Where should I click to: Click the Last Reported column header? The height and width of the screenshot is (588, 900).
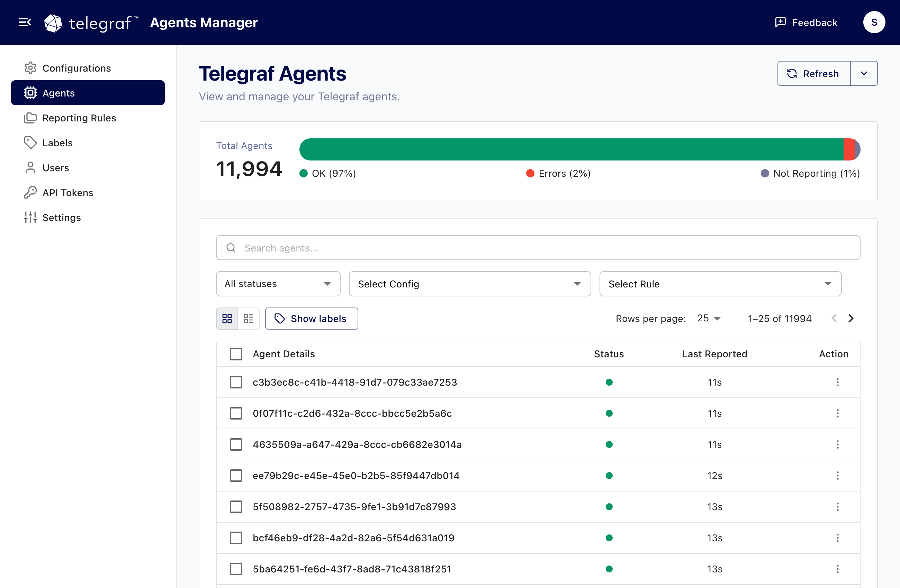(715, 354)
